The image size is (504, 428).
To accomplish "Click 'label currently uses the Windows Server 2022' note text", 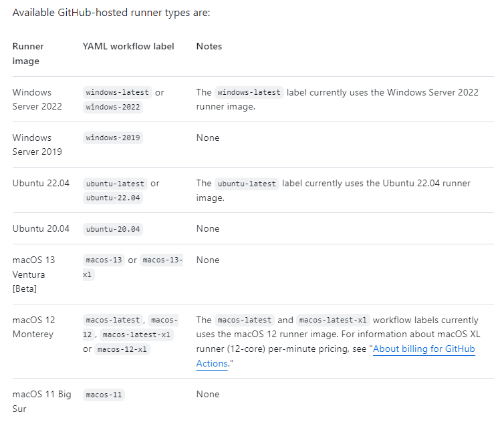I will click(x=382, y=92).
